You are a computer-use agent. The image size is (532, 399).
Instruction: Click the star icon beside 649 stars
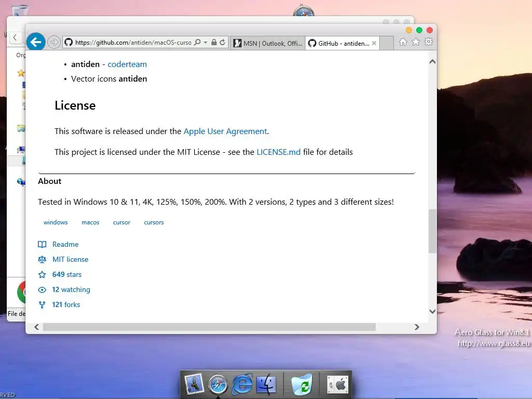[42, 274]
